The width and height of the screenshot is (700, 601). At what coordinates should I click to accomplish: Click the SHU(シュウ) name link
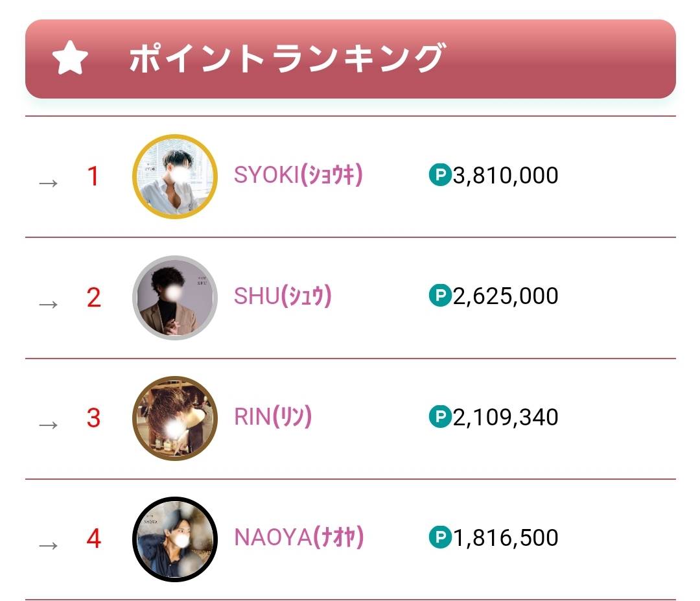click(283, 296)
